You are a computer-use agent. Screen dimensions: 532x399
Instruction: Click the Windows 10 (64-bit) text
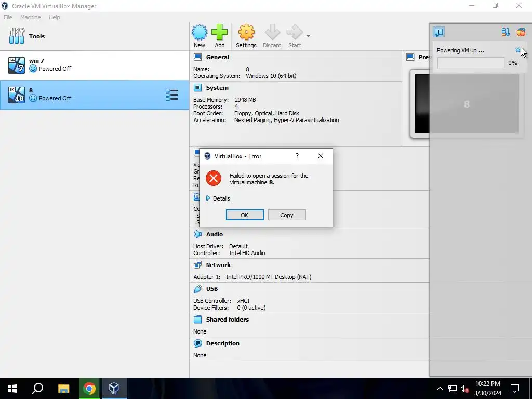coord(271,76)
